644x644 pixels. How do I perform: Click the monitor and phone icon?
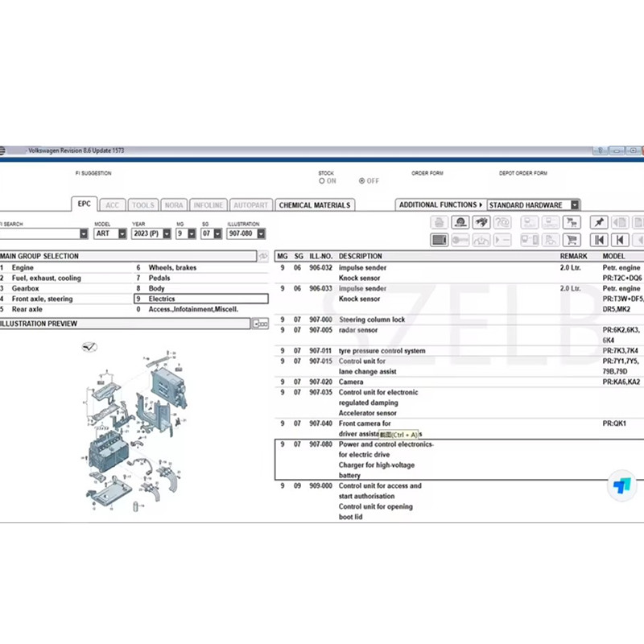pyautogui.click(x=530, y=240)
